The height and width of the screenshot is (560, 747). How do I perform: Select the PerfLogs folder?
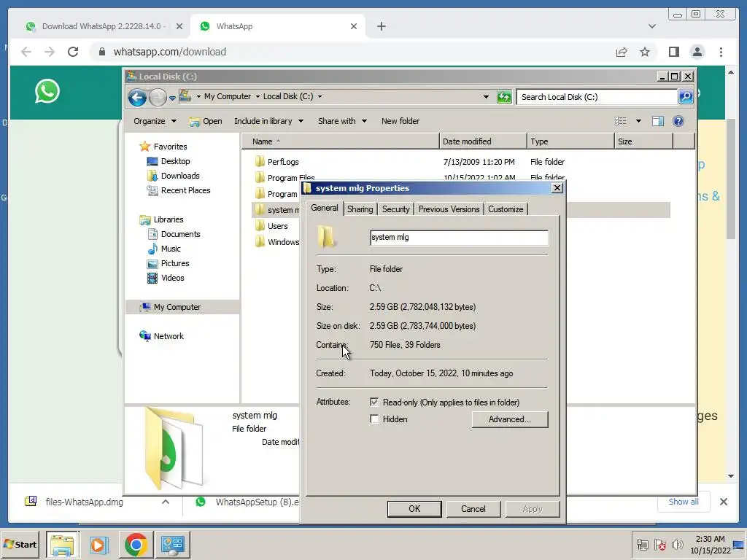coord(283,162)
